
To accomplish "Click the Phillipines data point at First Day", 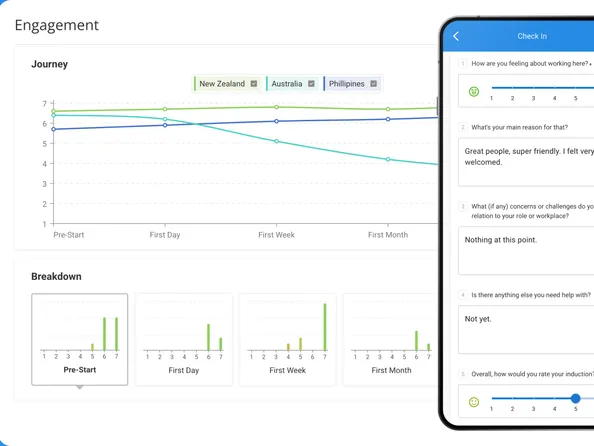I will click(165, 125).
